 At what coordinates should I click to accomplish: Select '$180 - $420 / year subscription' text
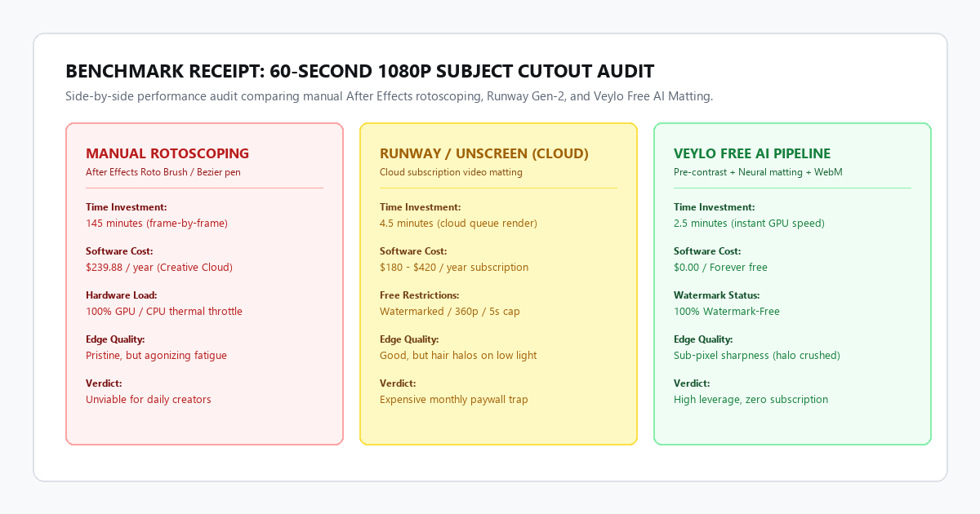[454, 267]
